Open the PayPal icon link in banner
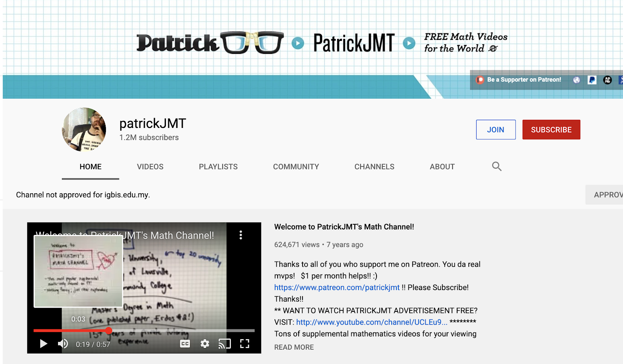 [592, 80]
